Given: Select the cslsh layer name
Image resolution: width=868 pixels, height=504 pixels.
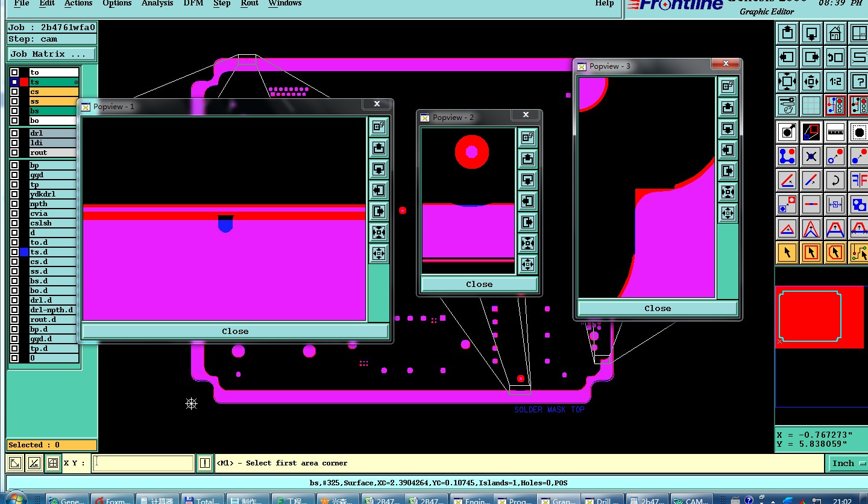Looking at the screenshot, I should [x=54, y=223].
